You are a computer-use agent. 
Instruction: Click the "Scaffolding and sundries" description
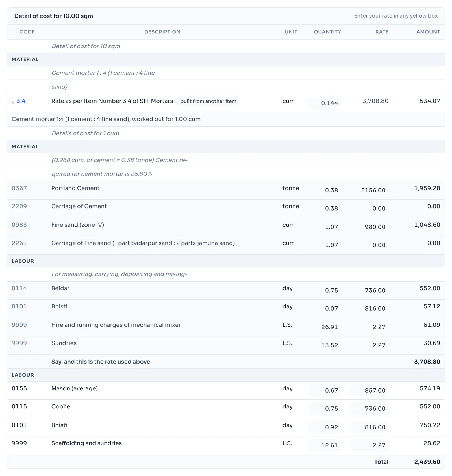coord(86,443)
